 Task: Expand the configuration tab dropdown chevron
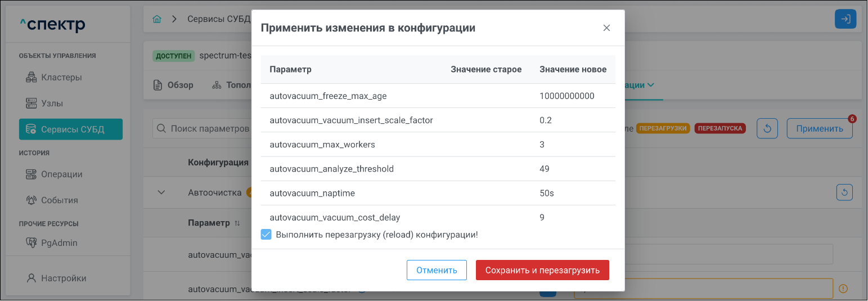click(651, 85)
